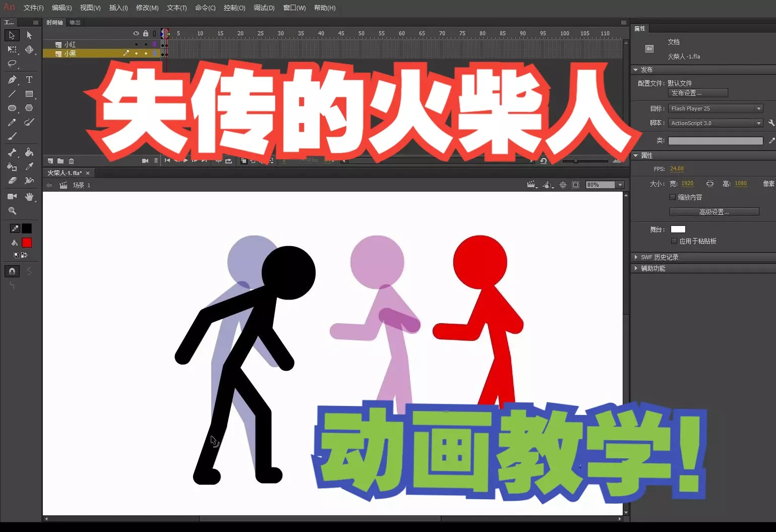Check the 应用于粘贴板 checkbox
This screenshot has width=776, height=532.
point(674,241)
